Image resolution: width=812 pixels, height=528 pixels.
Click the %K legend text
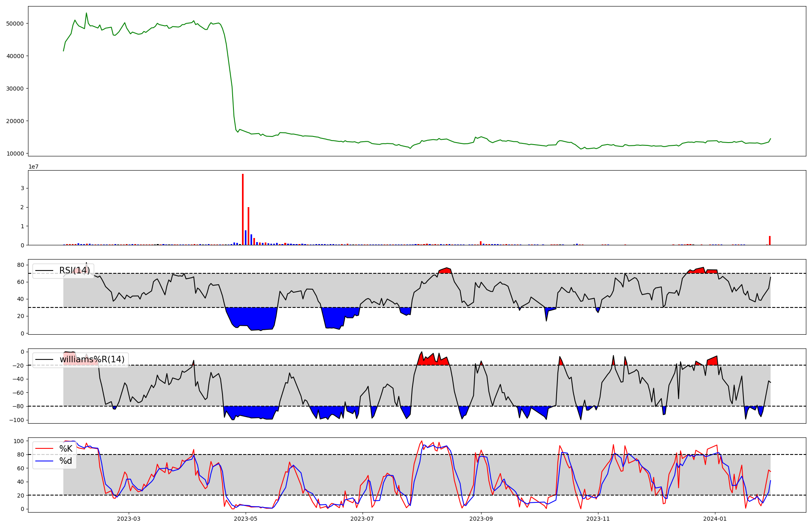[66, 449]
